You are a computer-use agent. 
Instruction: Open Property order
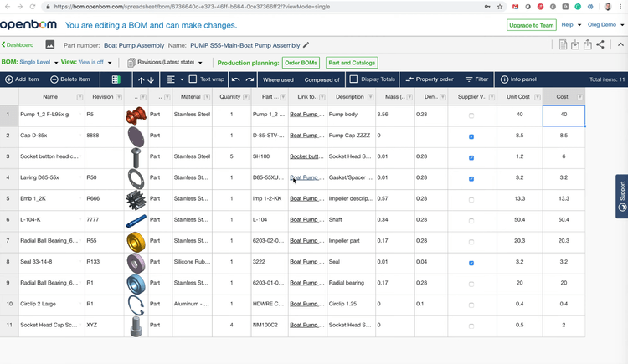pos(430,79)
